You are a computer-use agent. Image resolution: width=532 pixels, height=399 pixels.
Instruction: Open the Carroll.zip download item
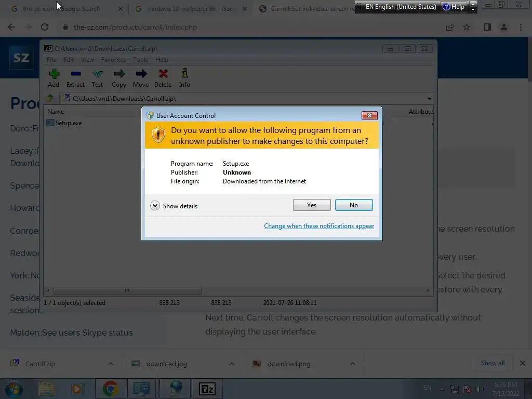click(x=40, y=364)
